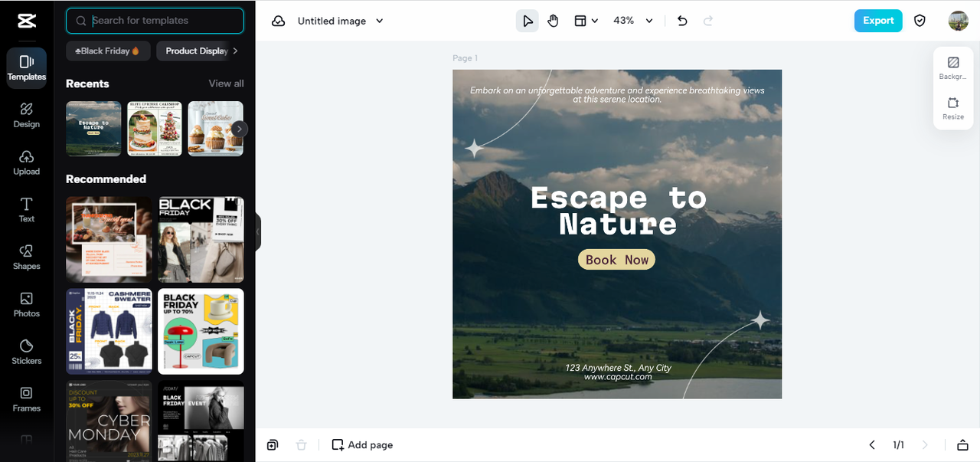This screenshot has width=980, height=462.
Task: Choose the Cashmere Sweater template
Action: (x=109, y=331)
